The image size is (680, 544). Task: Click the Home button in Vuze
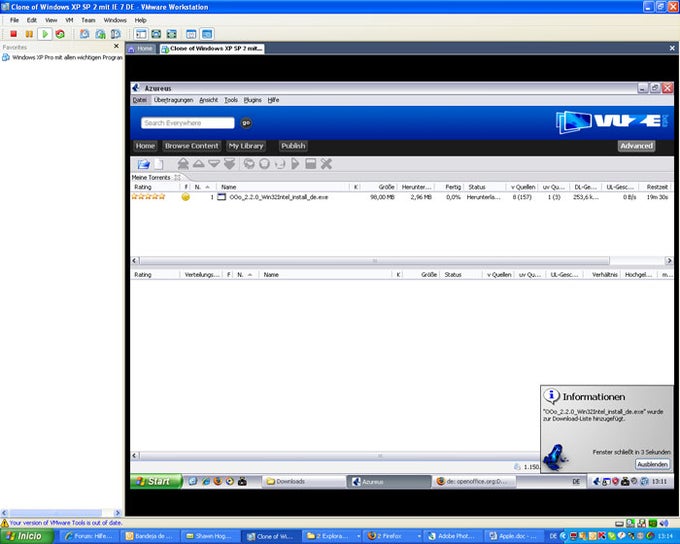coord(145,146)
